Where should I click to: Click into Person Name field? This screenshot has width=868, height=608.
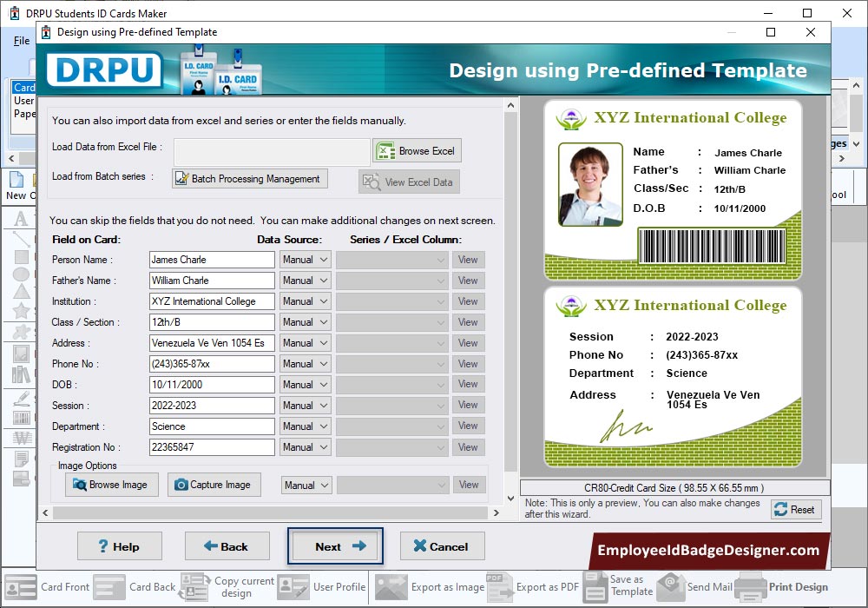(x=212, y=260)
